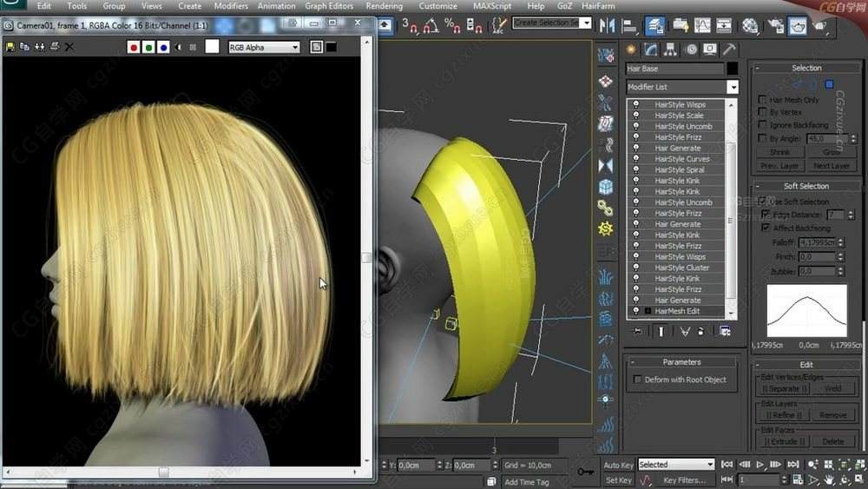Switch to Modify command panel tab
This screenshot has width=868, height=489.
(x=650, y=50)
